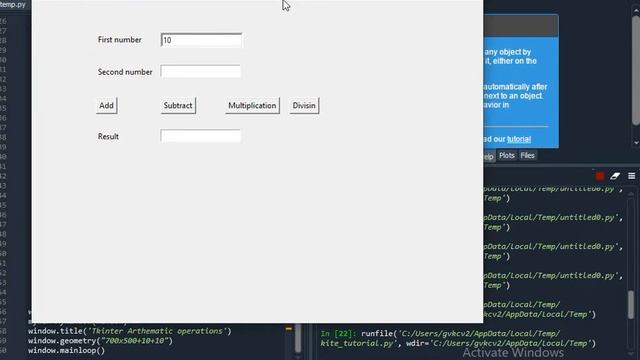Click the Divisin button

click(304, 105)
